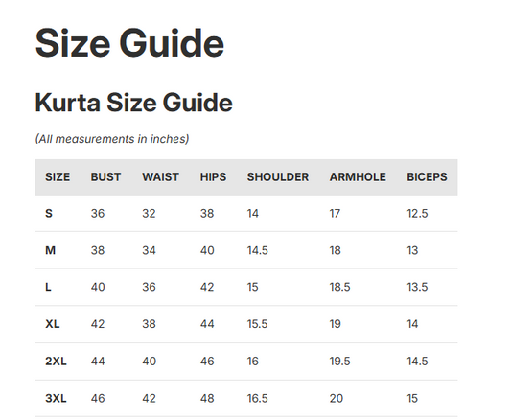Select the measurements in inches note
Image resolution: width=511 pixels, height=420 pixels.
(x=112, y=139)
